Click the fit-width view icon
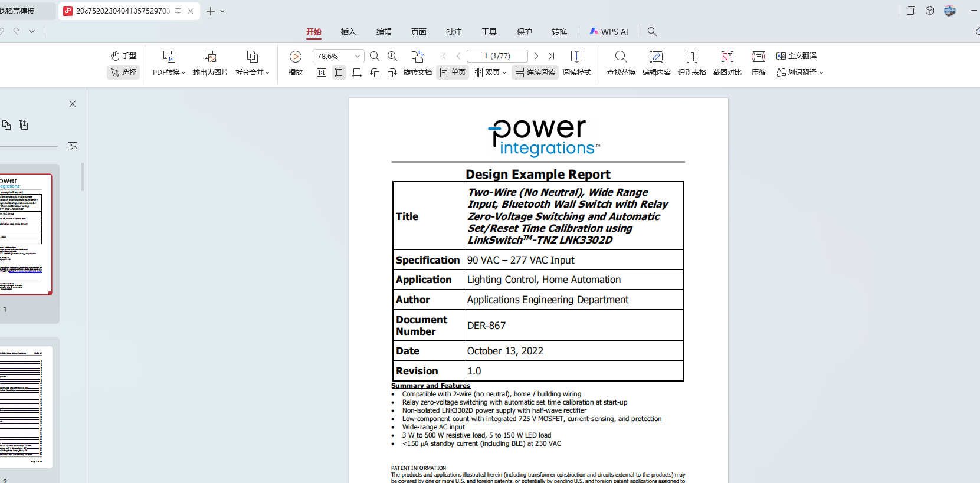 357,73
